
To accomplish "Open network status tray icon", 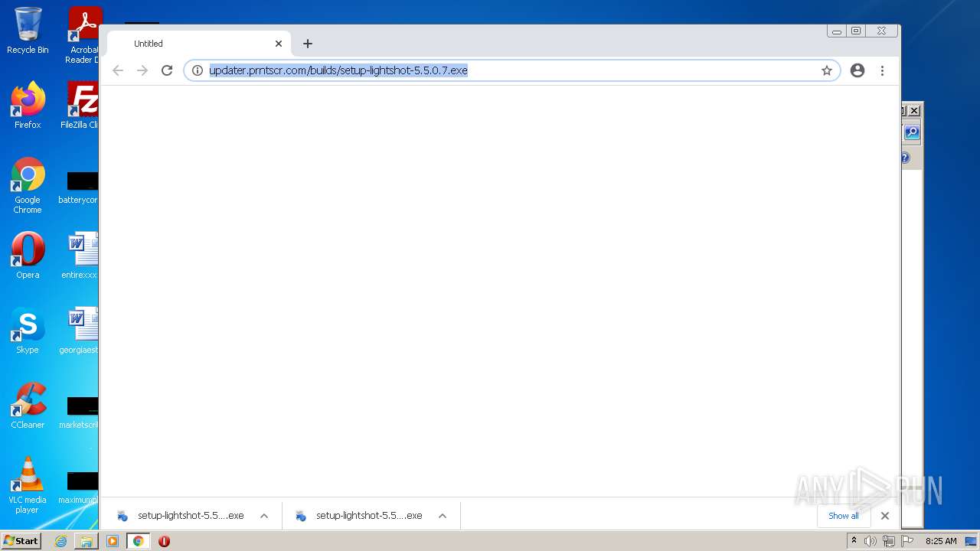I will pos(889,541).
